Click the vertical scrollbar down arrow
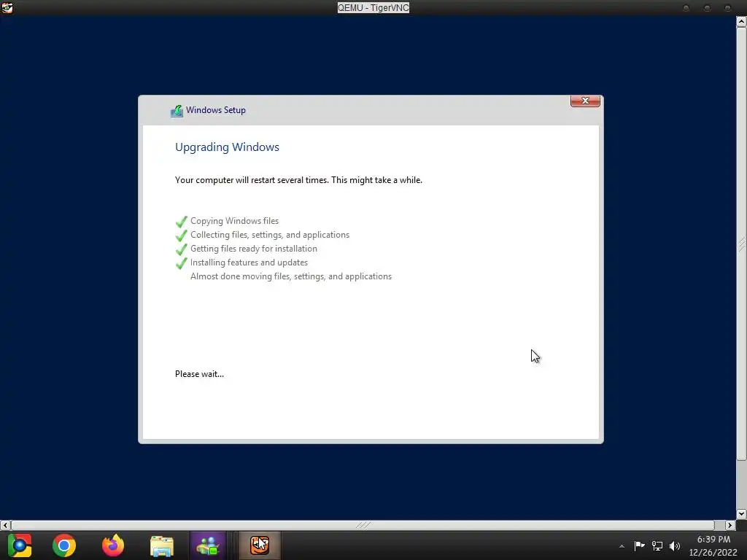Screen dimensions: 747x560 click(x=741, y=514)
